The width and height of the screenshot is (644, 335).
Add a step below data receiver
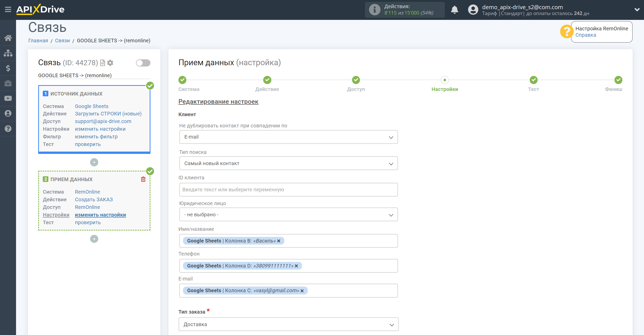point(94,239)
